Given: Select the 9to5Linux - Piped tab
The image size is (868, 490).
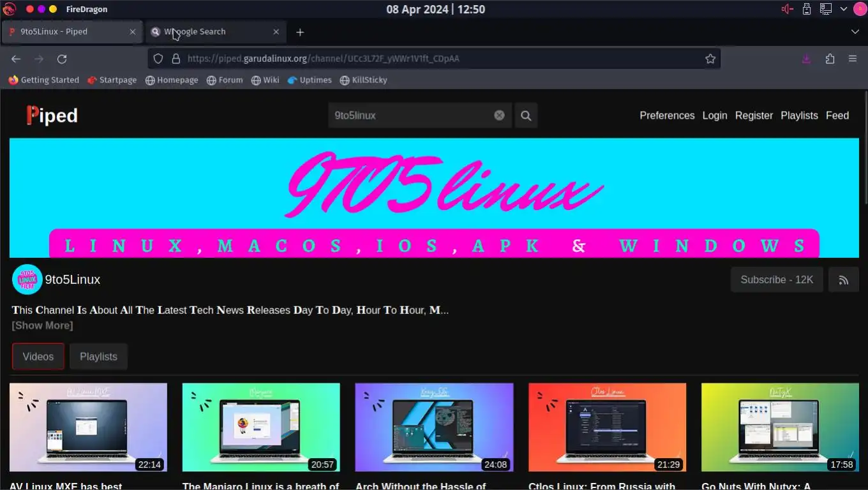Looking at the screenshot, I should 71,31.
